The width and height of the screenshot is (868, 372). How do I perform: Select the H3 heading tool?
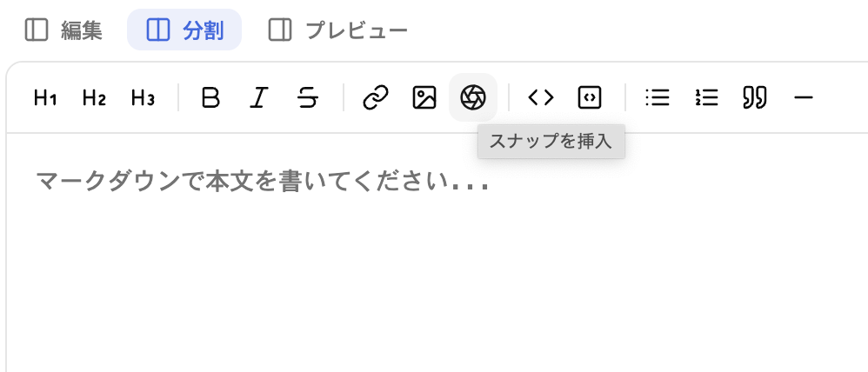point(143,97)
